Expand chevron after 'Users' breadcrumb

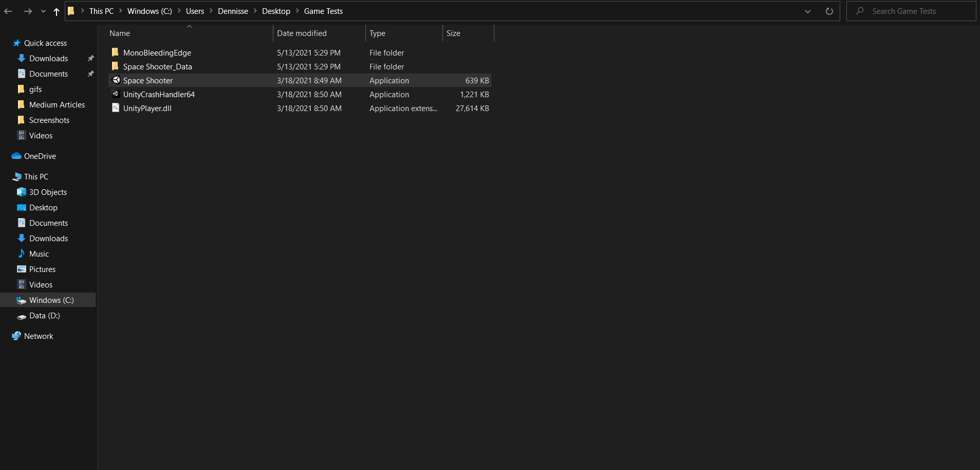click(x=211, y=11)
